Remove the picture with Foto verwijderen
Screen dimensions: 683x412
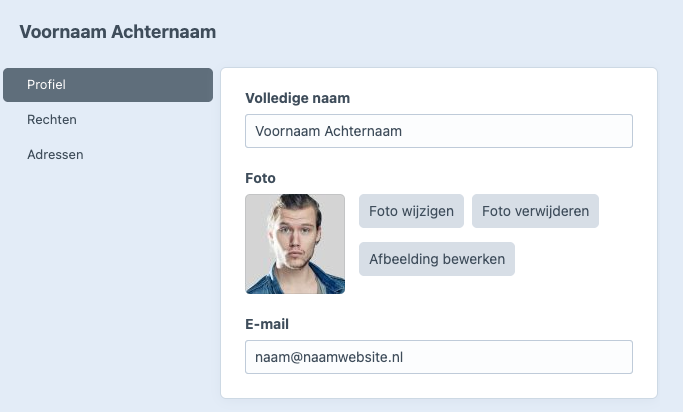click(535, 211)
